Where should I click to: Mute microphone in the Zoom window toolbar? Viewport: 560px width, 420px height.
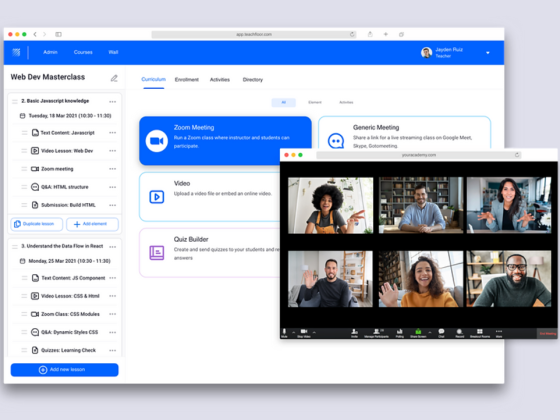(284, 333)
